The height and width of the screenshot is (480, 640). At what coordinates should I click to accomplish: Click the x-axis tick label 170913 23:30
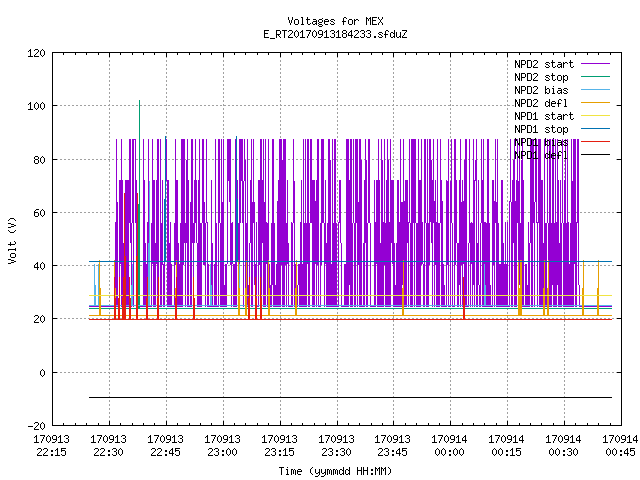tap(336, 446)
